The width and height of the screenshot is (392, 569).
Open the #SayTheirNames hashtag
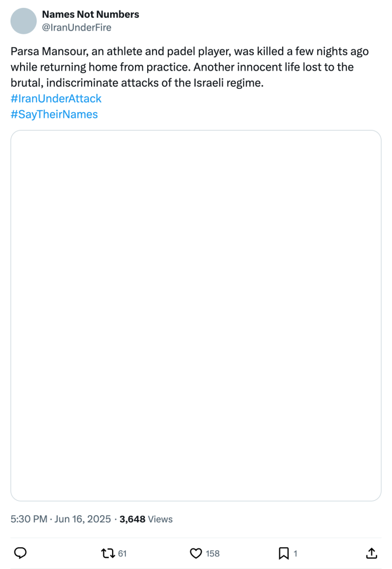coord(54,114)
